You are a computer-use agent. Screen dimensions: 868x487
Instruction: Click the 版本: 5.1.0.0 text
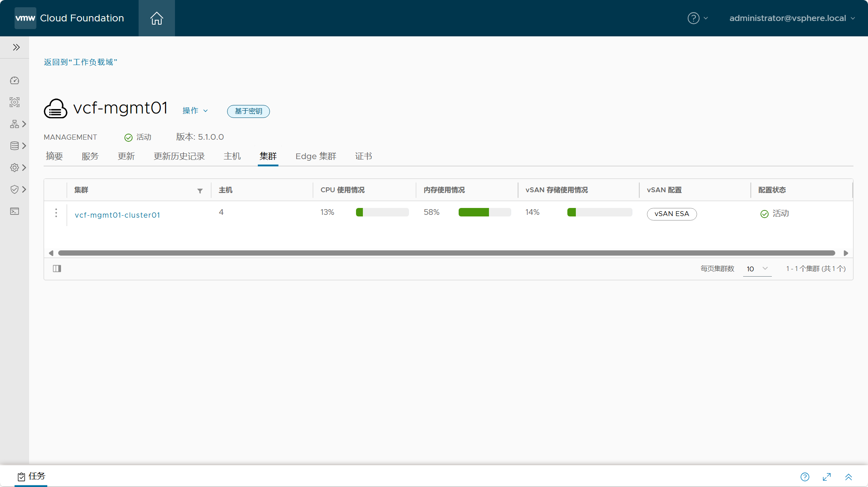(x=200, y=137)
